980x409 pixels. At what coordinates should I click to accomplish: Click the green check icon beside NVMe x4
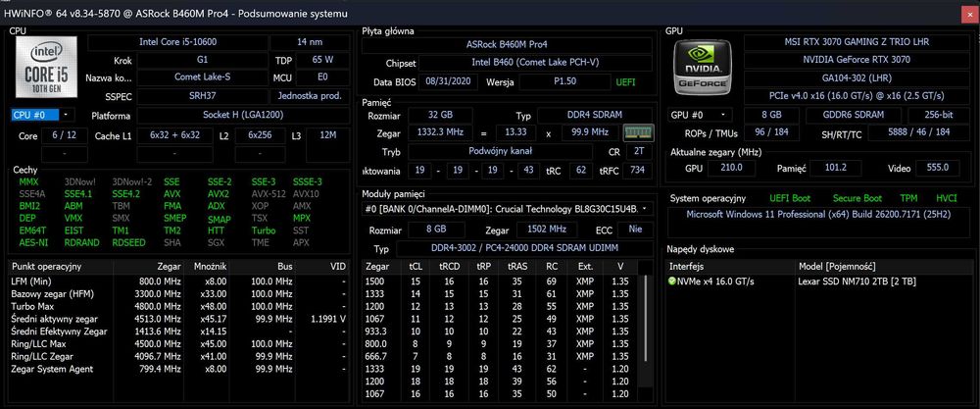(672, 281)
